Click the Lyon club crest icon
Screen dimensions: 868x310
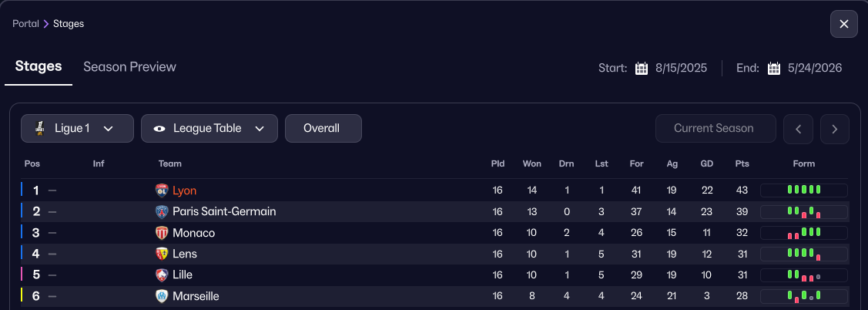tap(162, 190)
